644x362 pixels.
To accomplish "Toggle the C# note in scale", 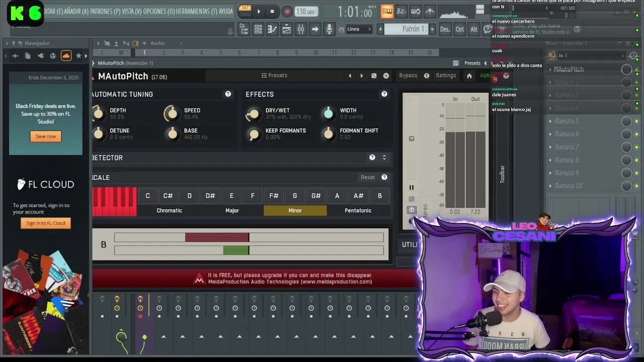I will pos(168,196).
